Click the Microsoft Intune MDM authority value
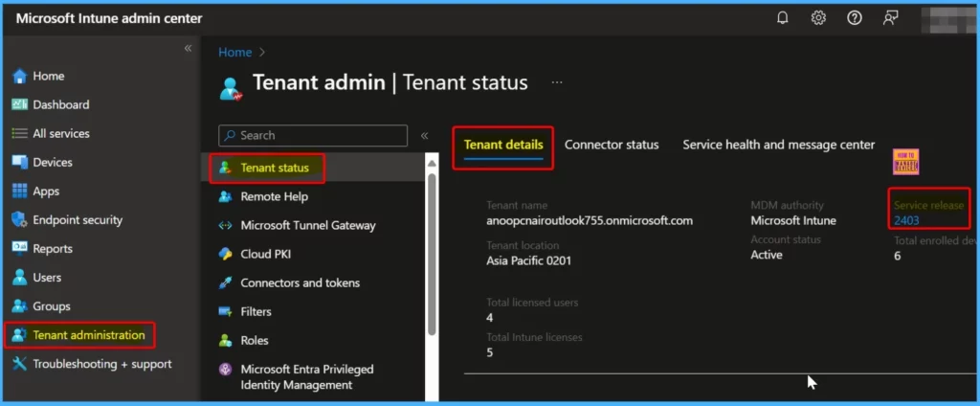Viewport: 980px width, 406px height. coord(793,221)
